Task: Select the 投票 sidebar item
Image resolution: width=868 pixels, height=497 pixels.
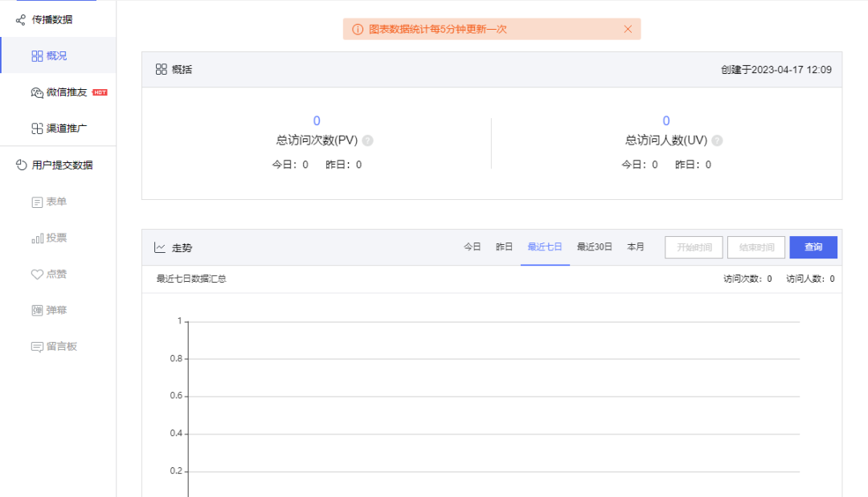Action: [58, 238]
